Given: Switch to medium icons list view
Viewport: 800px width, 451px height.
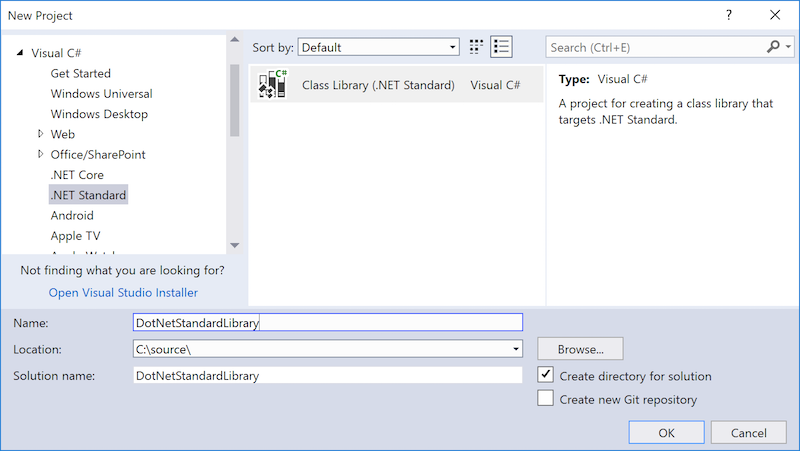Looking at the screenshot, I should click(502, 47).
